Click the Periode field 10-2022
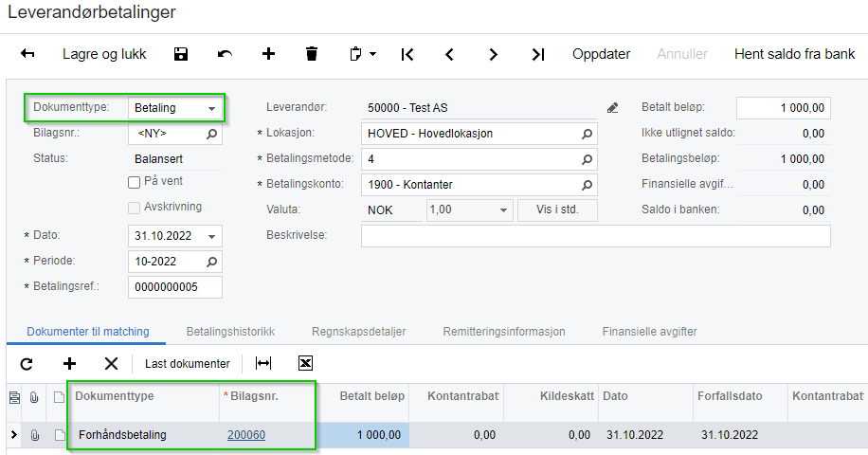868x455 pixels. [175, 262]
